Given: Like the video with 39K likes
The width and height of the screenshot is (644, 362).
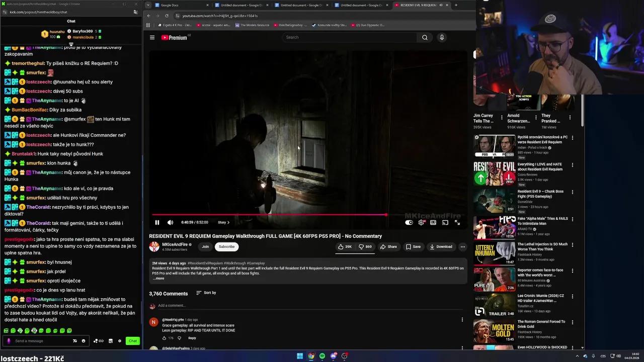Looking at the screenshot, I should click(x=345, y=246).
